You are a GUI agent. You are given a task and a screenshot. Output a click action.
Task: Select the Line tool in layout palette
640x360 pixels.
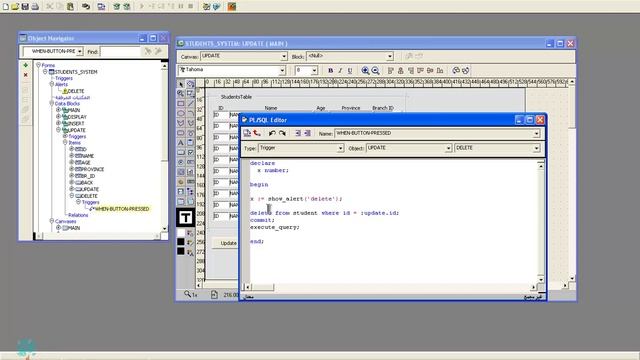[x=191, y=103]
